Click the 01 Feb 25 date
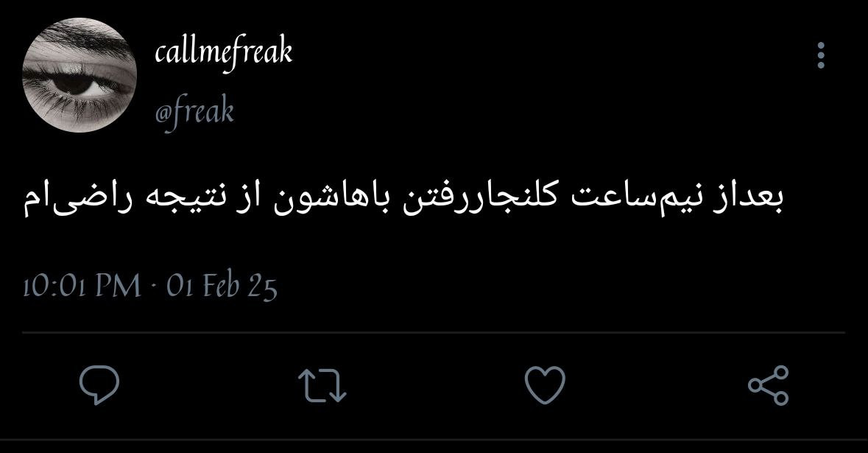 [x=222, y=287]
